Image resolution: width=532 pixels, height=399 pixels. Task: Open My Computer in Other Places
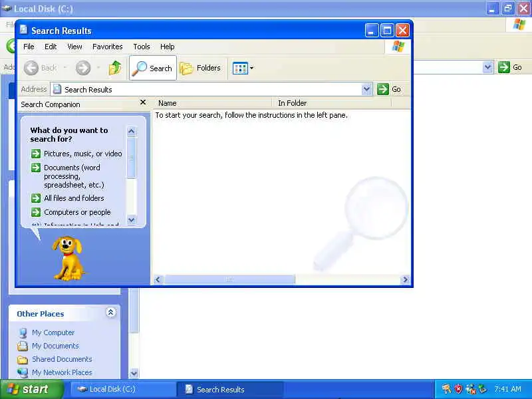[x=53, y=332]
